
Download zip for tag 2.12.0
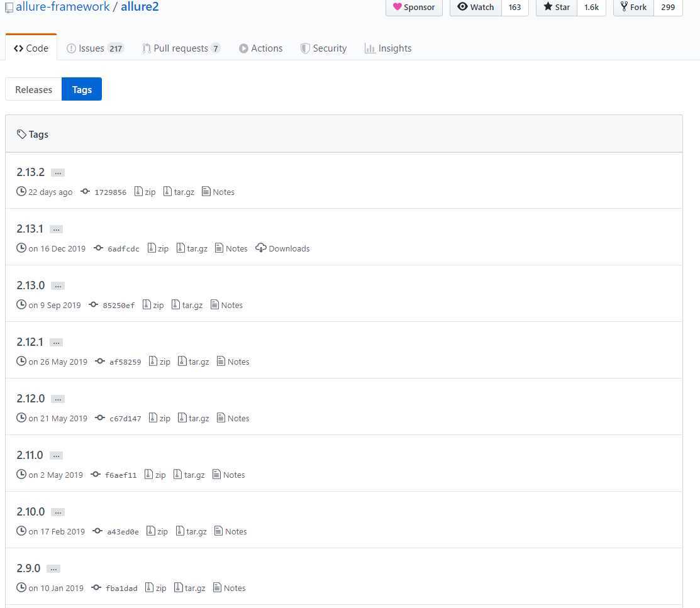tap(160, 419)
